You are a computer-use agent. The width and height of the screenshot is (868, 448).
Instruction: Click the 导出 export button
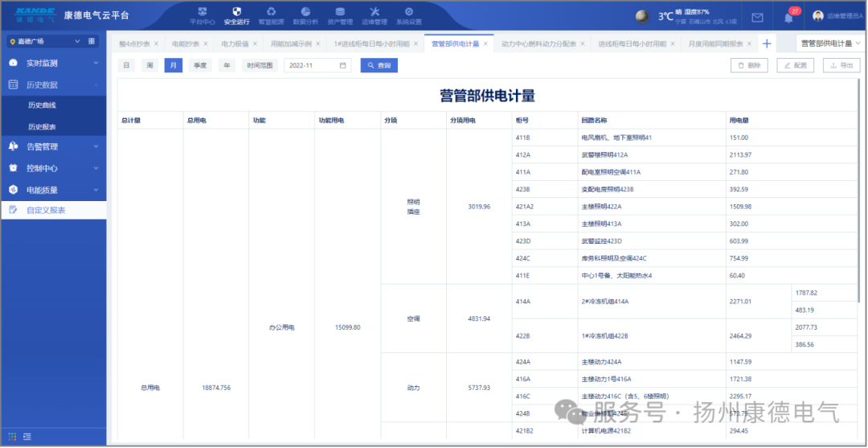pyautogui.click(x=841, y=65)
